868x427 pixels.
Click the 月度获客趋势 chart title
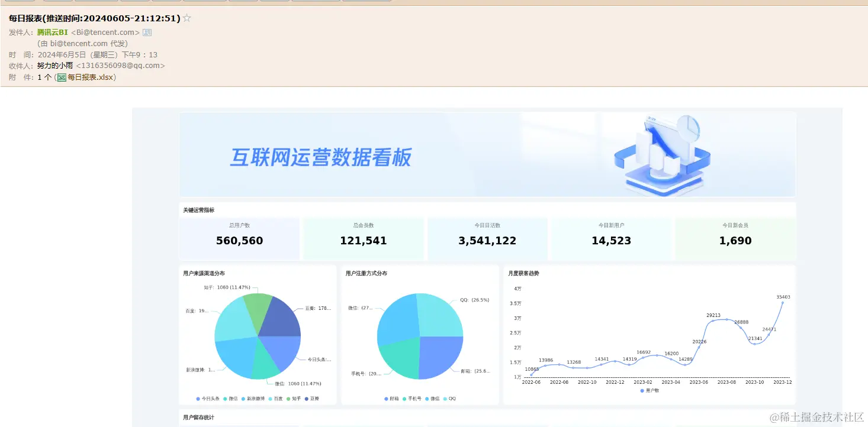(523, 273)
